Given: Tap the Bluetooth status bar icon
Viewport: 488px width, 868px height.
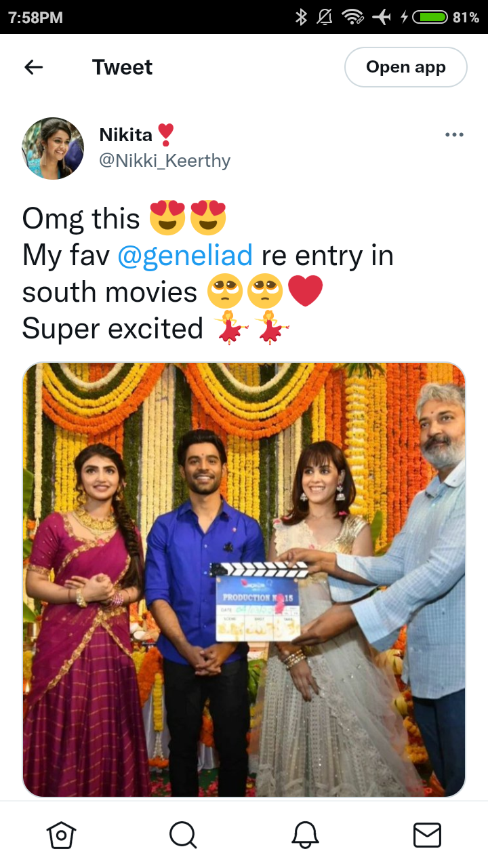Looking at the screenshot, I should [x=302, y=17].
